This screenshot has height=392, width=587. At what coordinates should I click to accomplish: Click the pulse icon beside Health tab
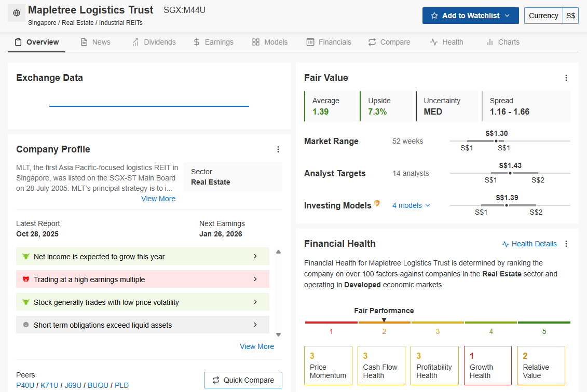tap(434, 43)
